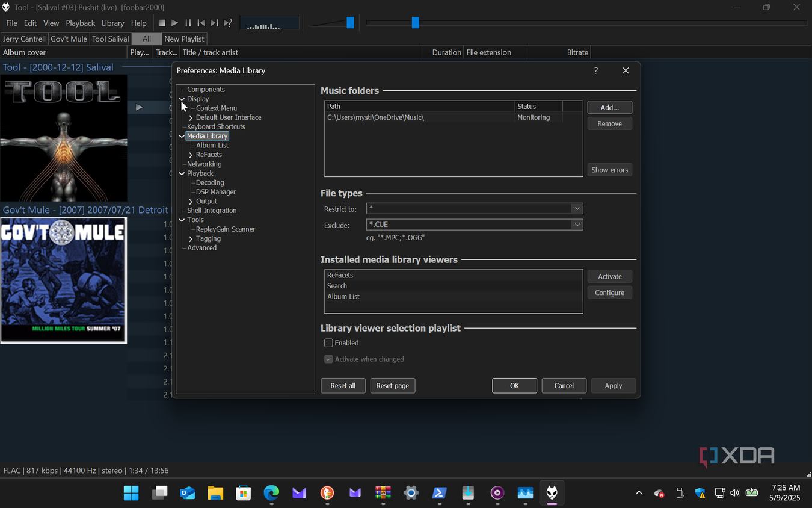Click the Tool Salival album cover
This screenshot has height=508, width=812.
click(x=63, y=138)
